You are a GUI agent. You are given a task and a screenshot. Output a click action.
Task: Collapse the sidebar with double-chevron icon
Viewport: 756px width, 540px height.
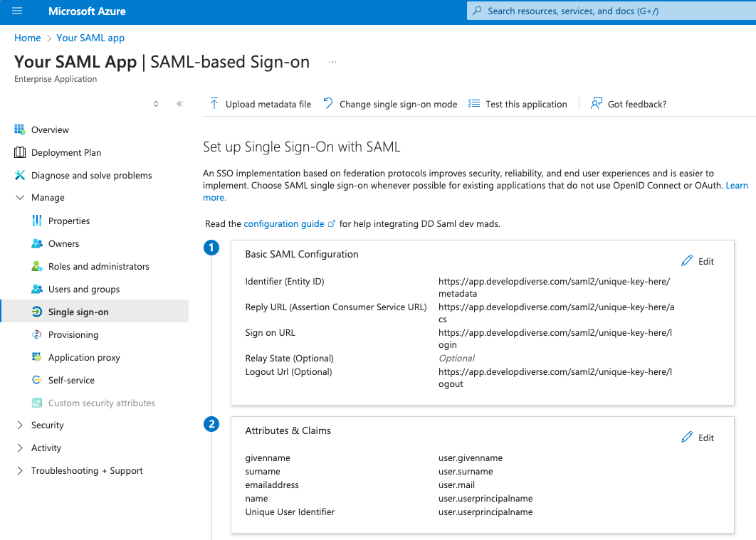click(179, 104)
